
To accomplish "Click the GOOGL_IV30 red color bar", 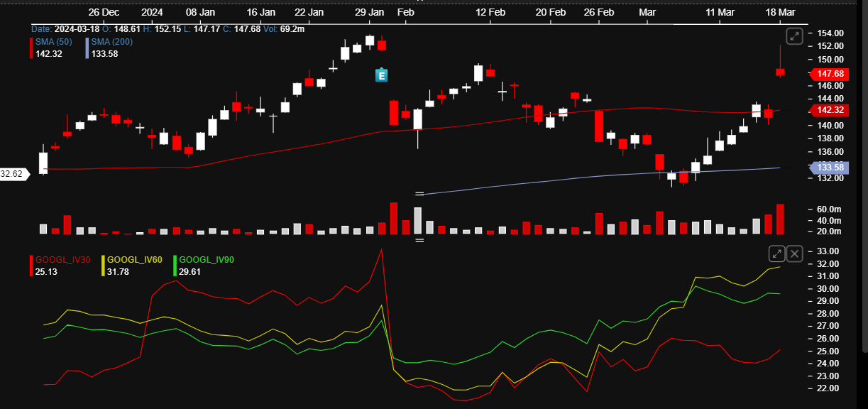I will point(31,266).
